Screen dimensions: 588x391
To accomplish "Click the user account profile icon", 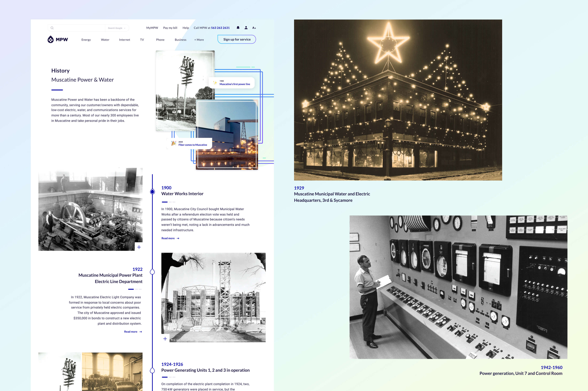I will [246, 28].
